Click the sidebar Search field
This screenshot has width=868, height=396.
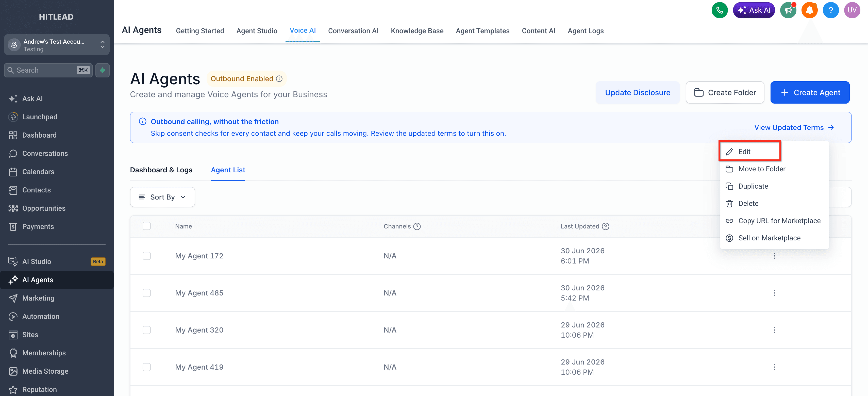coord(48,70)
